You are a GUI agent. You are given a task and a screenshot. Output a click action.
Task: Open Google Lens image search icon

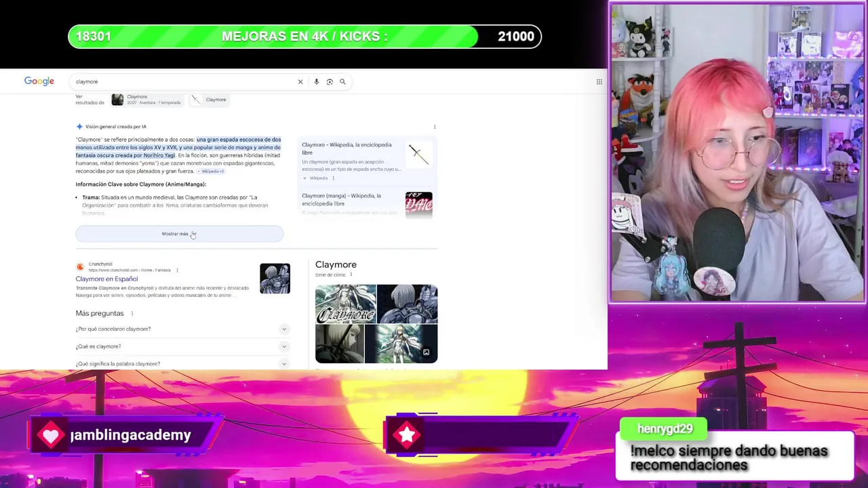[330, 81]
